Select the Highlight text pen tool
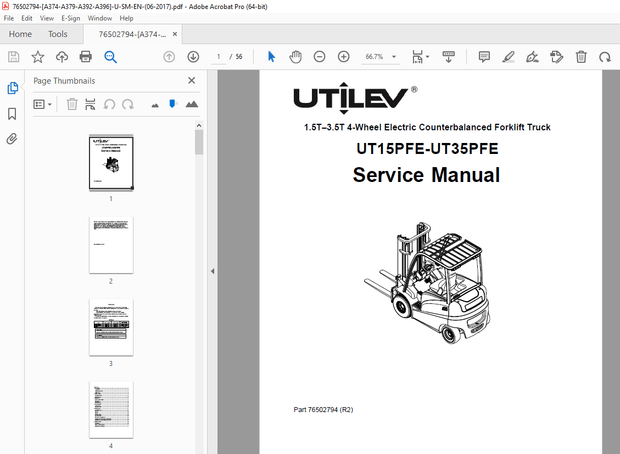 (x=508, y=57)
